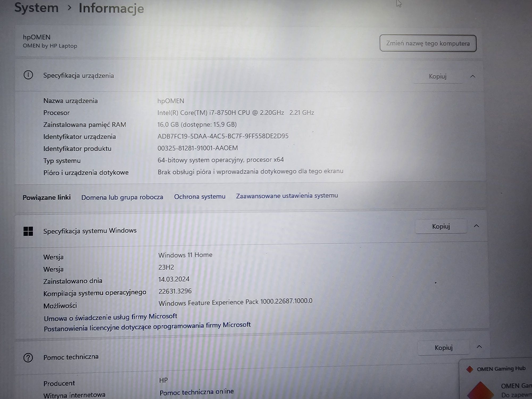Click the Powiązane linki heading

47,197
